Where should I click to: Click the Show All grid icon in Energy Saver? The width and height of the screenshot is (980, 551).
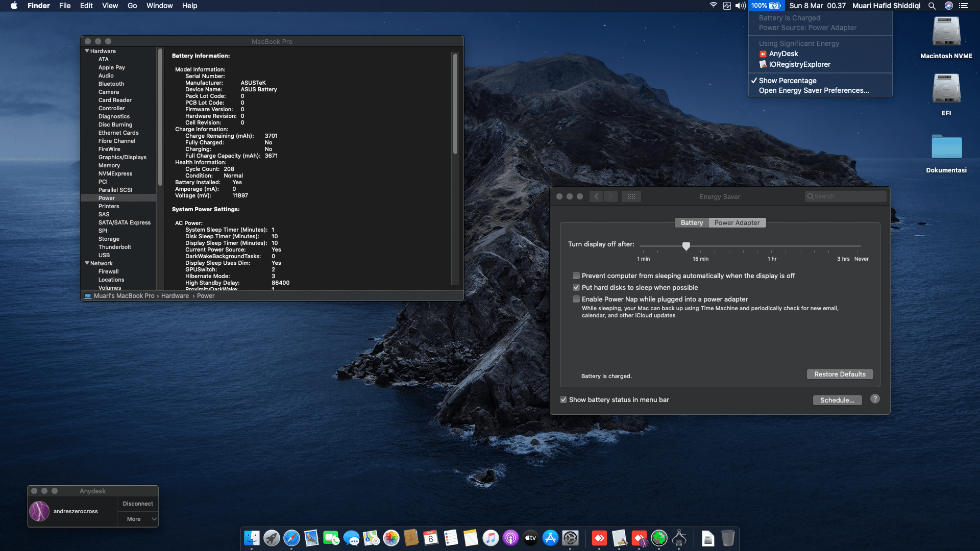[631, 196]
